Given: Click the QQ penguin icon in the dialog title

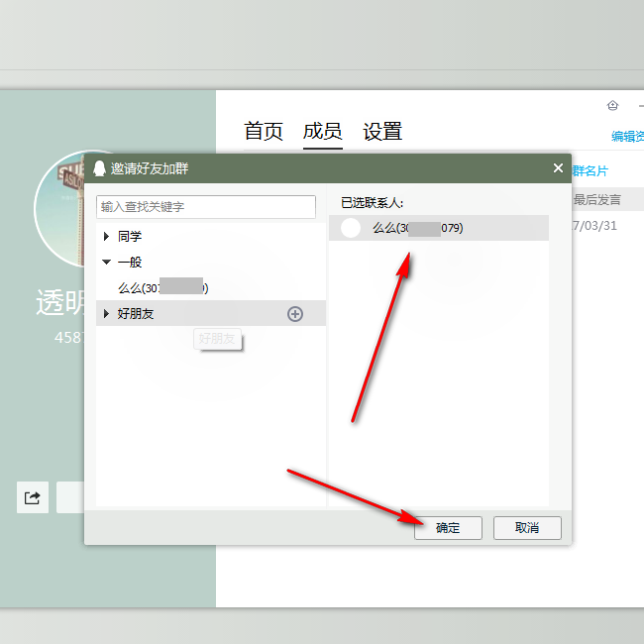Looking at the screenshot, I should [99, 168].
